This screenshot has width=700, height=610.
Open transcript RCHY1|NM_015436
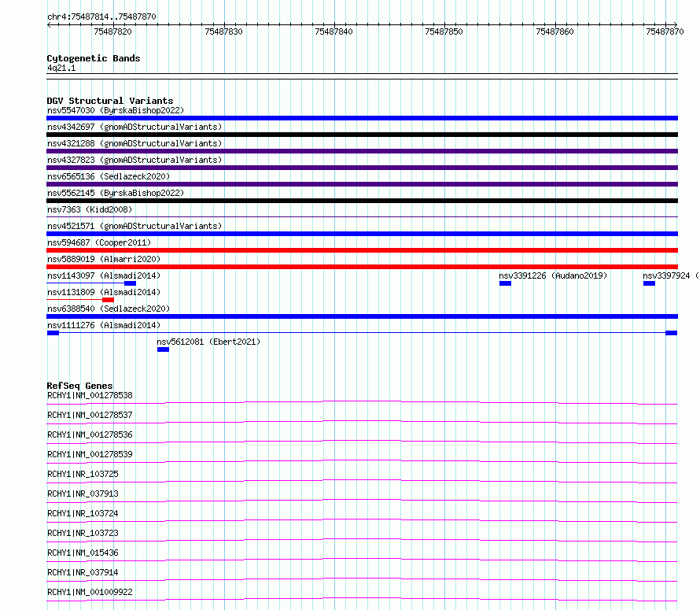(x=83, y=553)
